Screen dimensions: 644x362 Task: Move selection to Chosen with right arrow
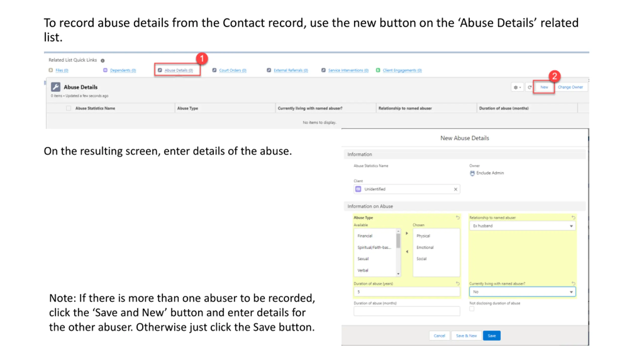(407, 233)
